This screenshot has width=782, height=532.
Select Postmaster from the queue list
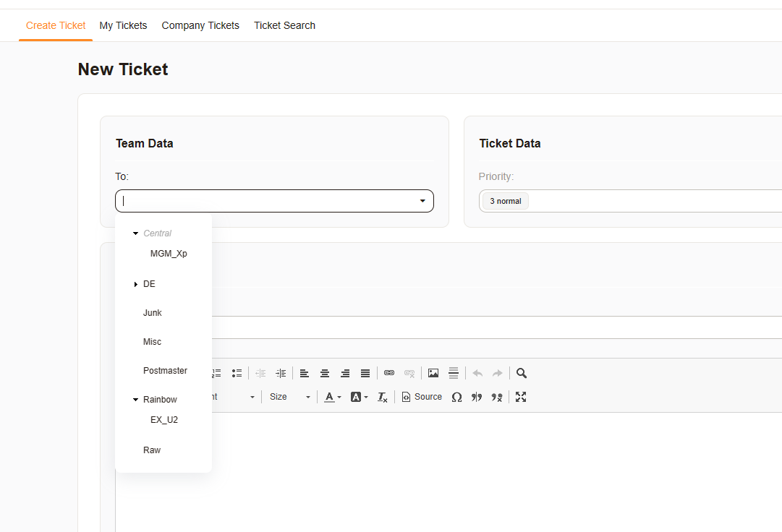pyautogui.click(x=165, y=371)
